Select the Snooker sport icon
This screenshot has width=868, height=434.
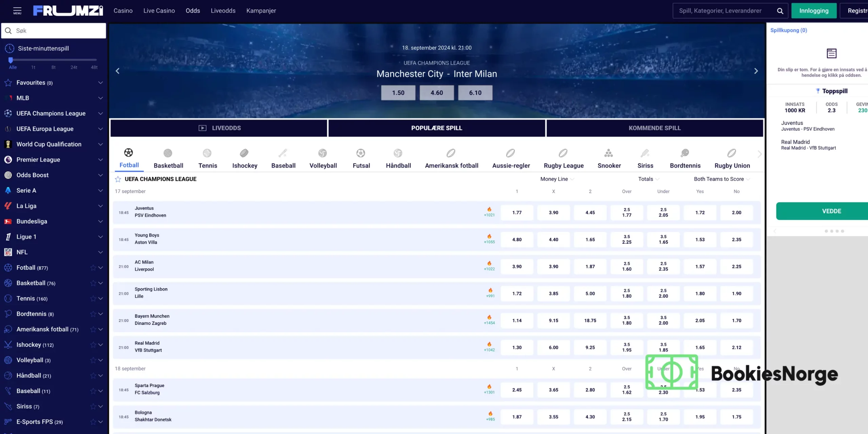(609, 153)
